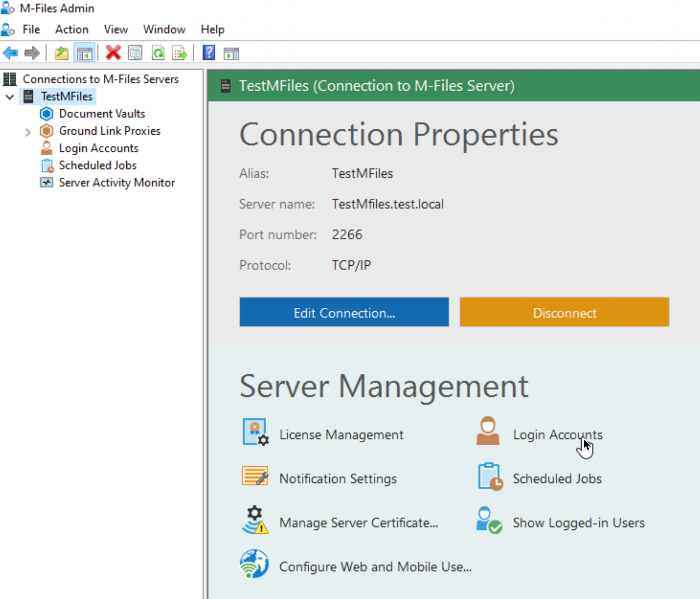Click the port number value 2266
Image resolution: width=700 pixels, height=599 pixels.
pyautogui.click(x=347, y=234)
